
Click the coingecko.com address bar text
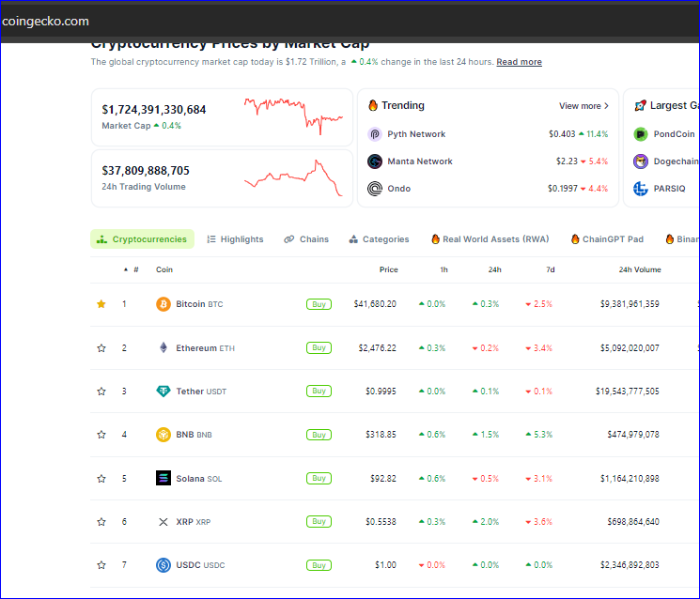[x=45, y=21]
